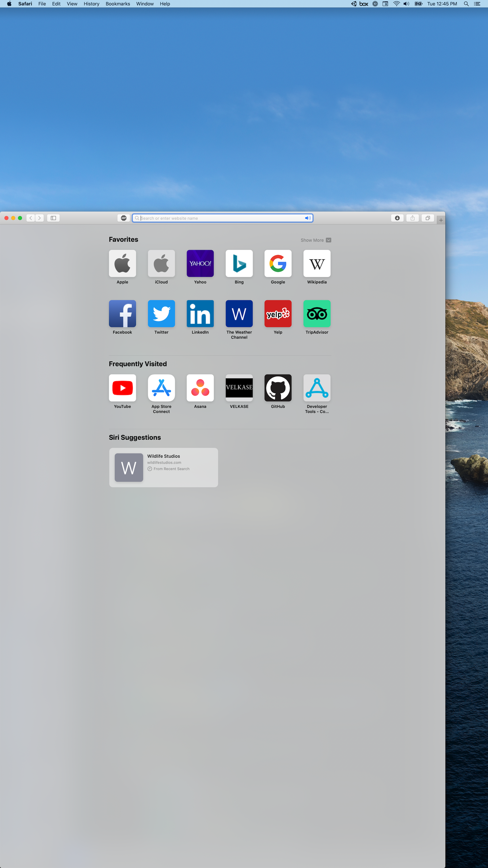488x868 pixels.
Task: Show battery status menu
Action: click(x=419, y=4)
